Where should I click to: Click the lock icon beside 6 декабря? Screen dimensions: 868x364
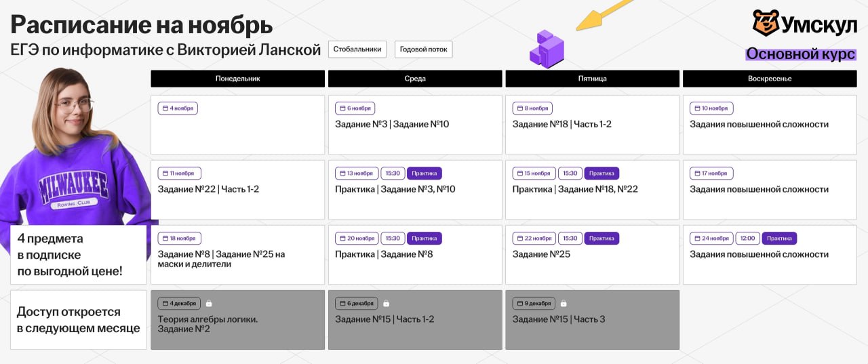tap(386, 304)
